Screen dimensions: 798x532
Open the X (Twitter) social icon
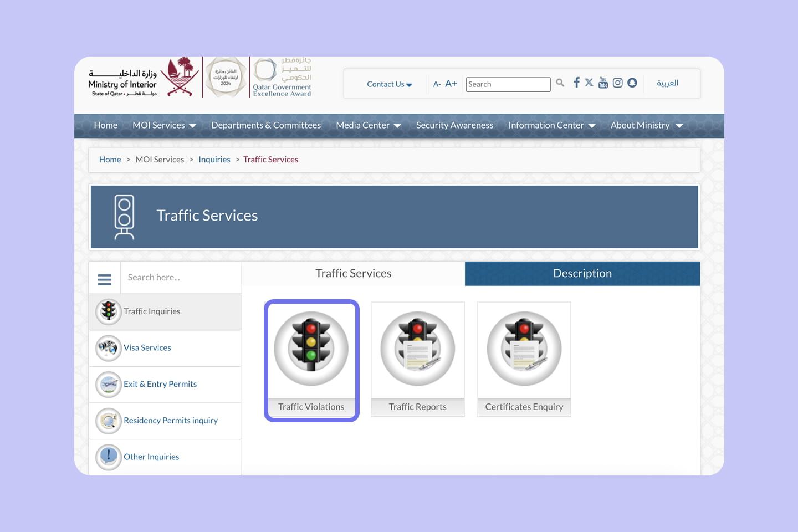pyautogui.click(x=589, y=83)
